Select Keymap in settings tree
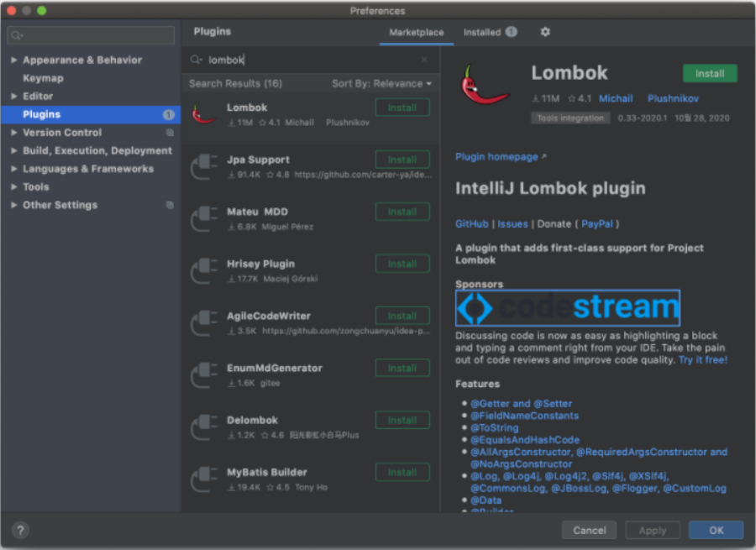The height and width of the screenshot is (550, 756). (43, 78)
